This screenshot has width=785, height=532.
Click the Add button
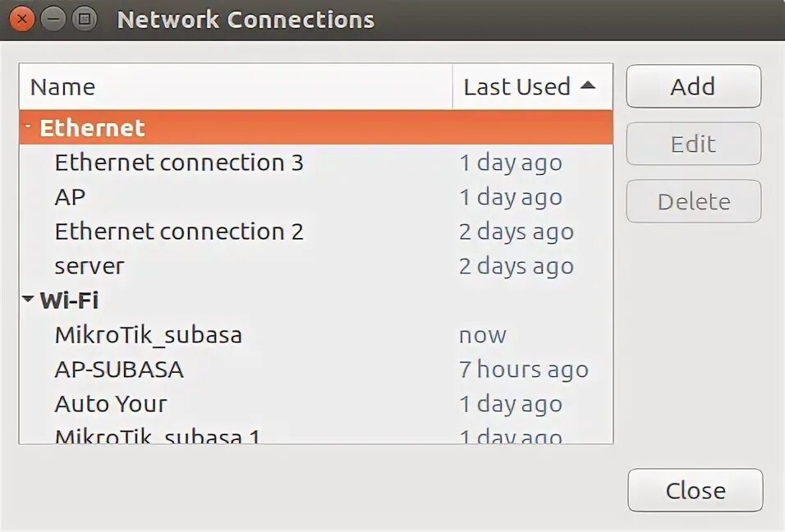693,86
